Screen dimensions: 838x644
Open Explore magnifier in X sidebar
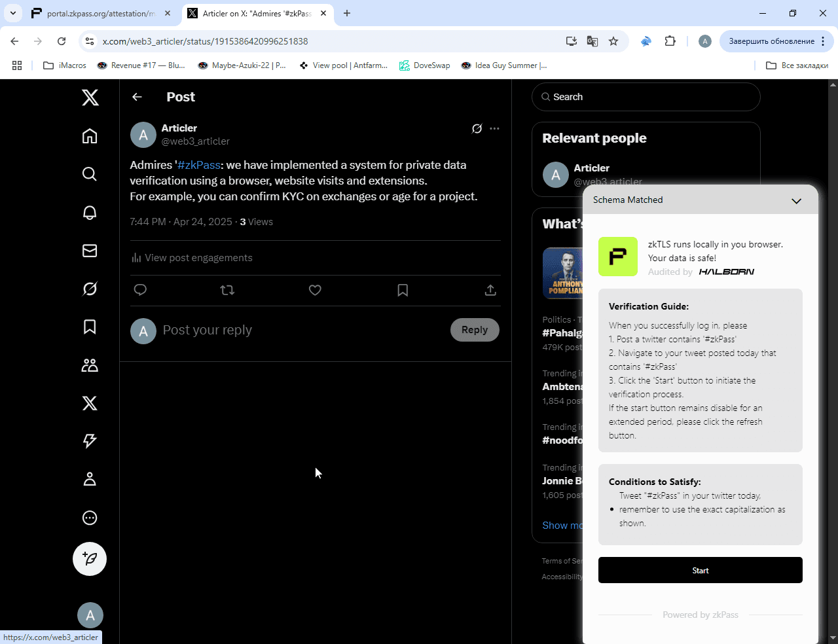(90, 173)
